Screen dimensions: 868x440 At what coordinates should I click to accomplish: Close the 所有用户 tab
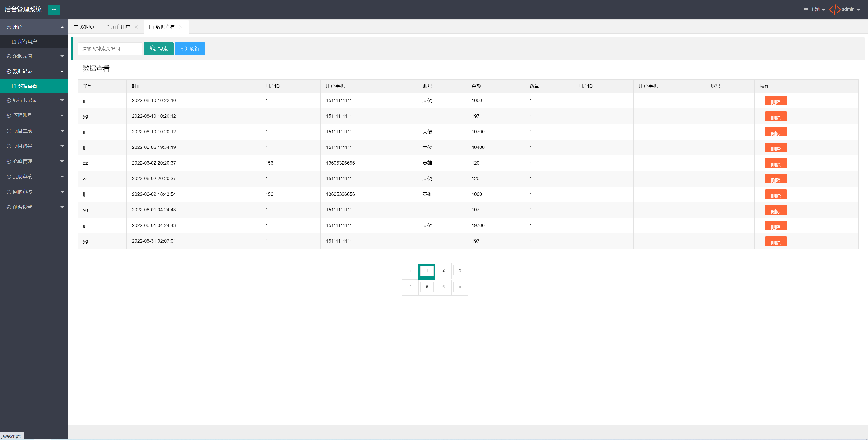tap(136, 27)
